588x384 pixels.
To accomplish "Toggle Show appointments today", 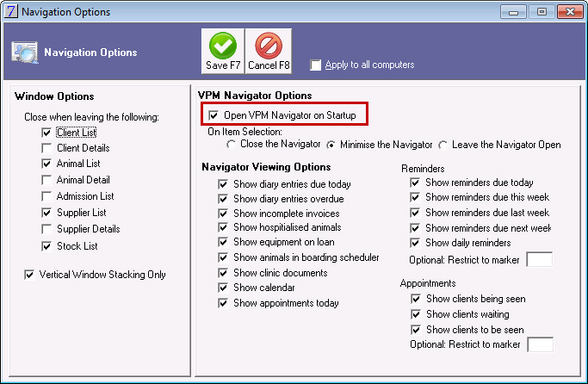I will click(223, 303).
